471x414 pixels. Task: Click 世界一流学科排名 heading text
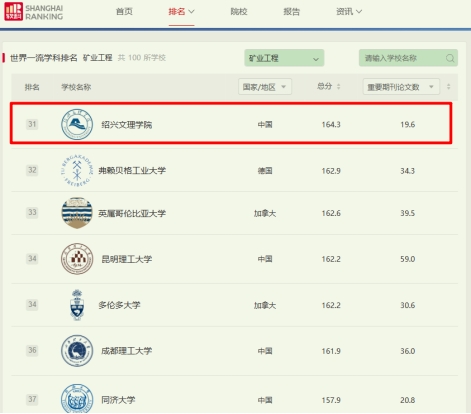tap(44, 58)
